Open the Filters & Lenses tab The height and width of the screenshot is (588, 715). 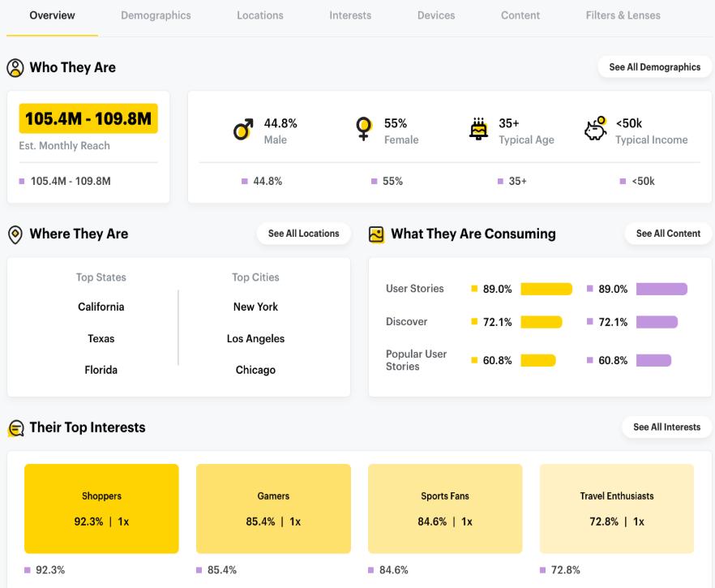[x=623, y=15]
